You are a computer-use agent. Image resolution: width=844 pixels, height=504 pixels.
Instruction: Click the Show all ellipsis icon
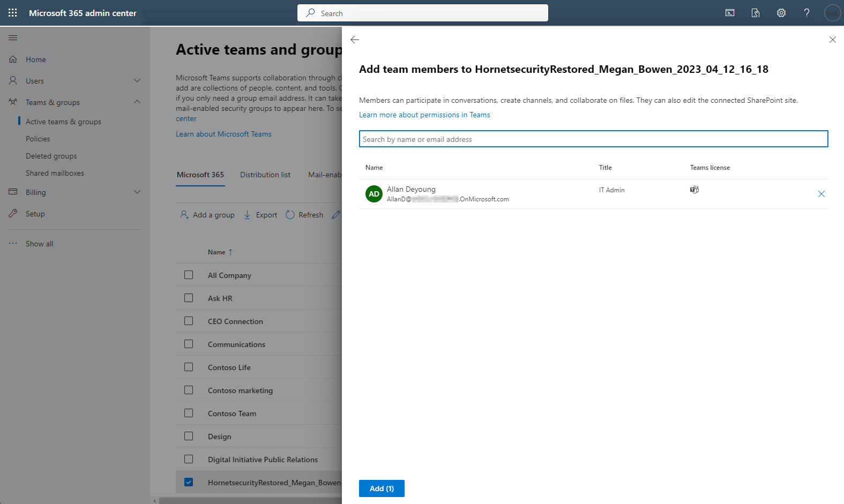[x=13, y=243]
